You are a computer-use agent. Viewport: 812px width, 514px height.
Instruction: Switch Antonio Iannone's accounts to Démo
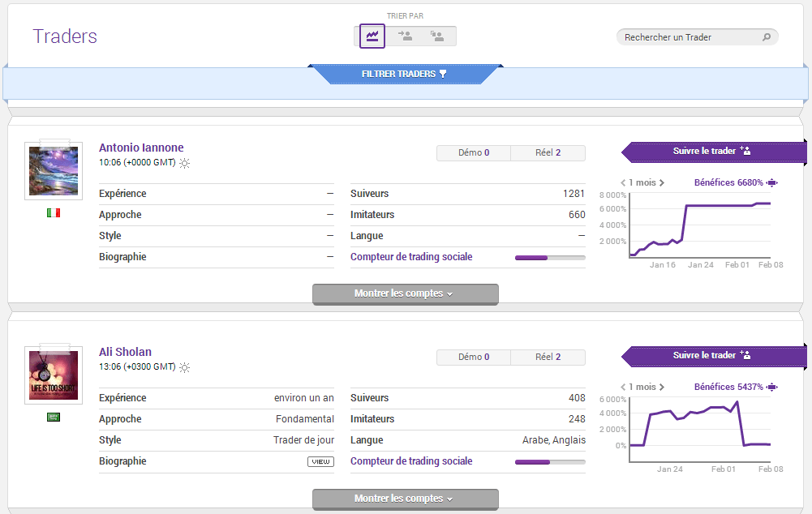pyautogui.click(x=474, y=153)
